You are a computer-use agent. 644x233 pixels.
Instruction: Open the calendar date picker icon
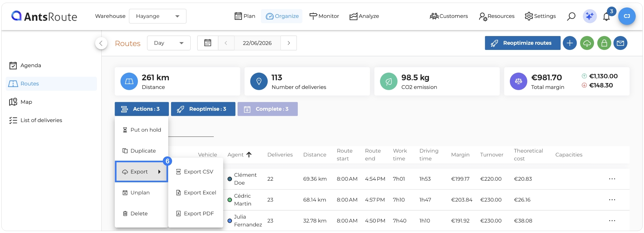tap(208, 43)
